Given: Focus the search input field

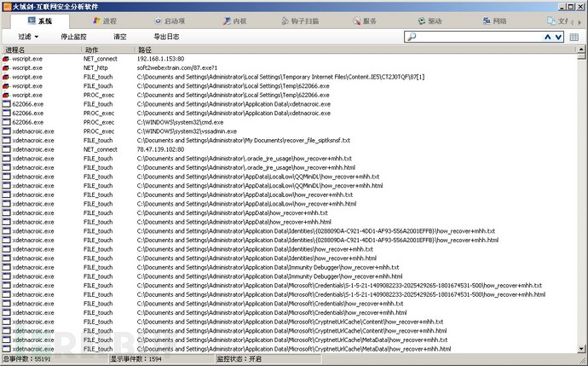Looking at the screenshot, I should pos(478,37).
